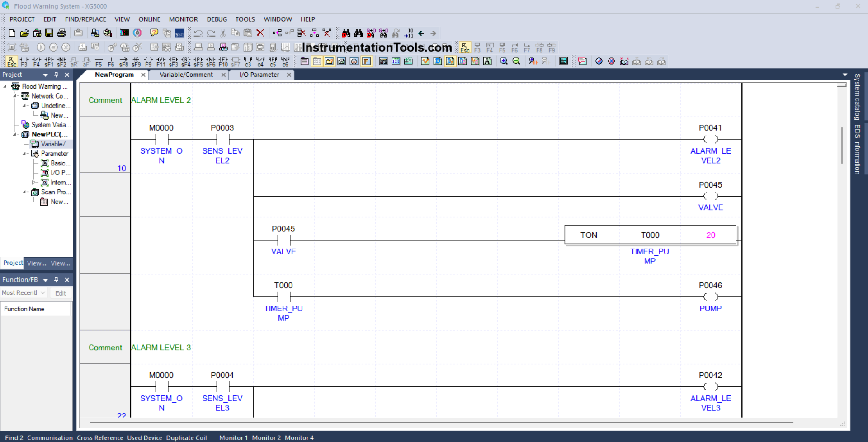Draw a vertical line (F6)

(111, 61)
